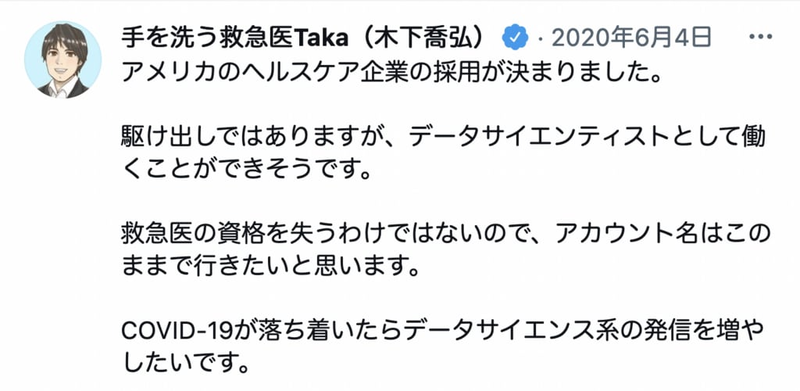Open the tweet's three-dot more options menu
800x391 pixels.
pyautogui.click(x=760, y=37)
